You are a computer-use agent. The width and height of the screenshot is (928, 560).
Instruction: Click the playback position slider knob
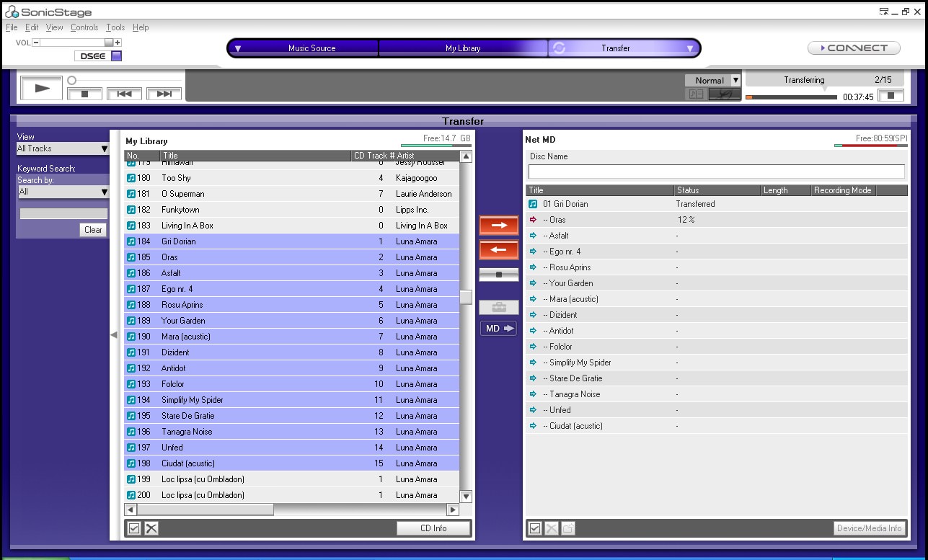coord(72,80)
